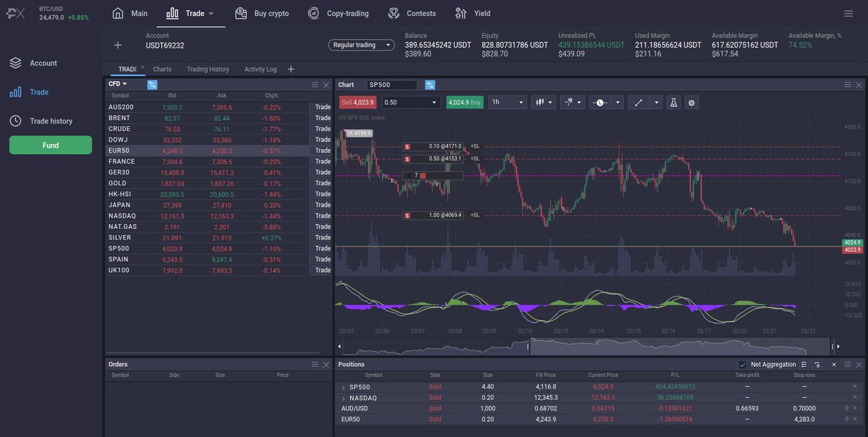The image size is (868, 437).
Task: Click the 1.00 @4069.4 sell order marker
Action: pyautogui.click(x=433, y=215)
